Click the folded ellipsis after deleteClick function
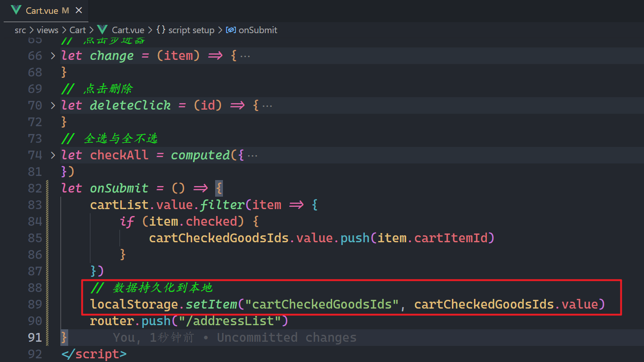Image resolution: width=644 pixels, height=362 pixels. [x=267, y=106]
